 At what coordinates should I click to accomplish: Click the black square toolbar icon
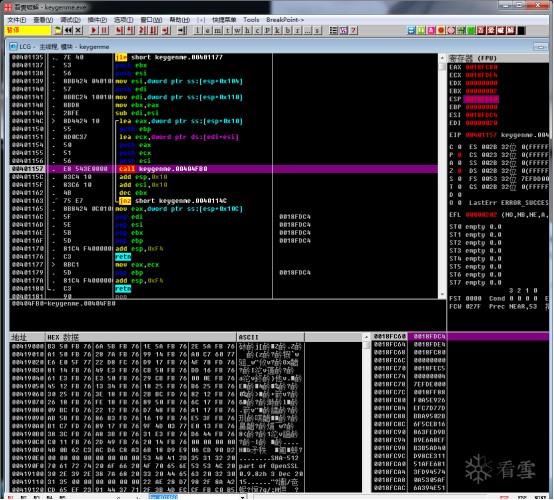point(521,30)
